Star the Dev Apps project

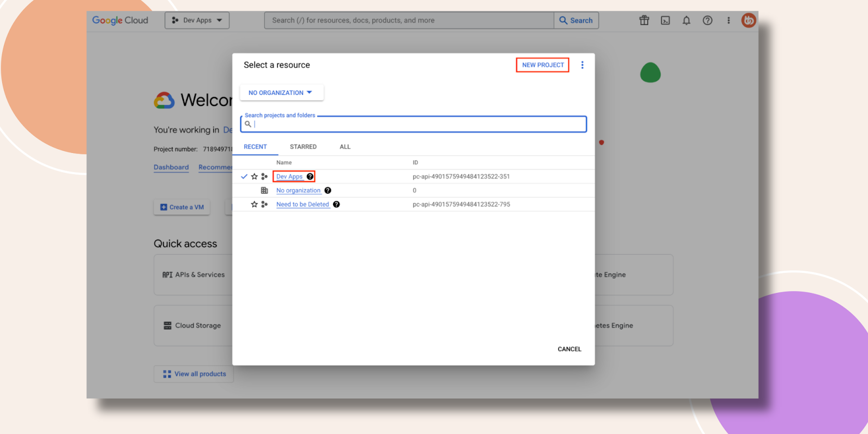[x=254, y=176]
